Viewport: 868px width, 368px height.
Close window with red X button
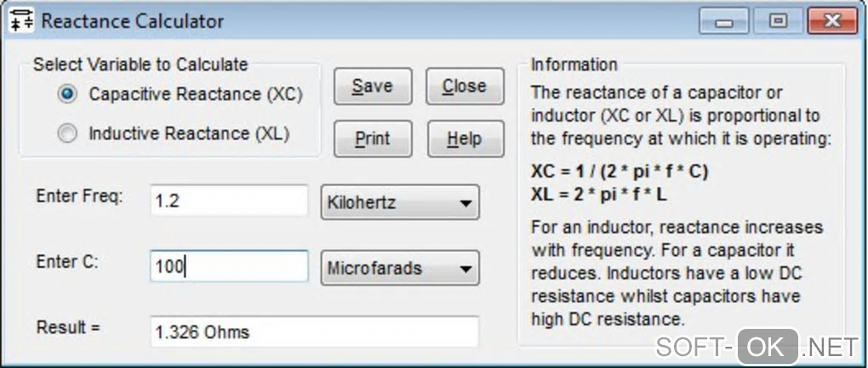click(x=831, y=22)
